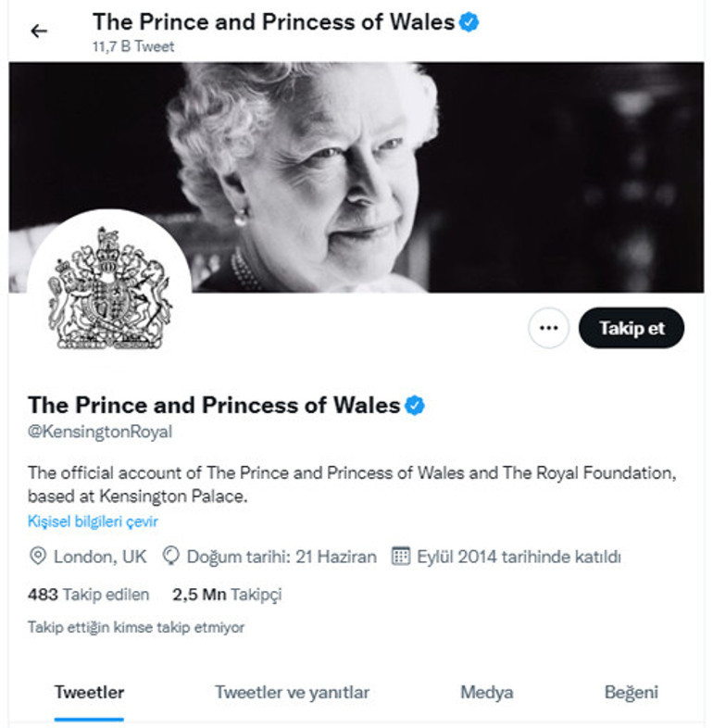Go to the Beğeni tab
713x728 pixels.
pyautogui.click(x=631, y=692)
